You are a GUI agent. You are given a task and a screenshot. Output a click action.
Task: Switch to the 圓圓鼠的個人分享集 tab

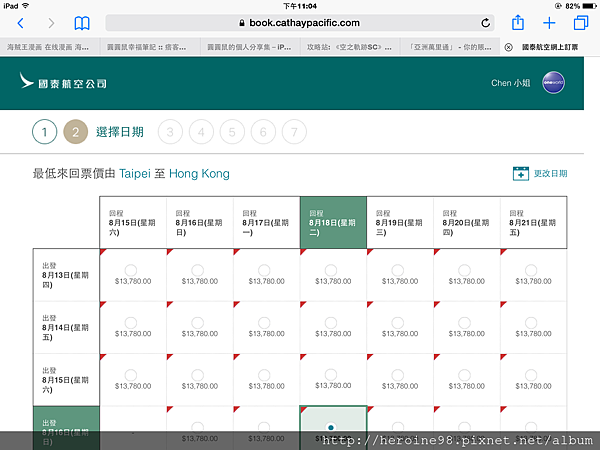pos(250,47)
